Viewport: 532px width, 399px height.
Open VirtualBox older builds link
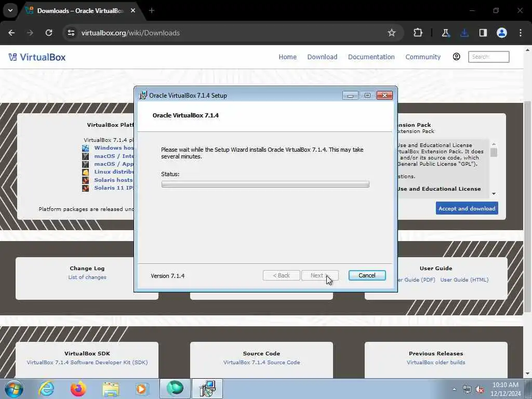pos(436,362)
